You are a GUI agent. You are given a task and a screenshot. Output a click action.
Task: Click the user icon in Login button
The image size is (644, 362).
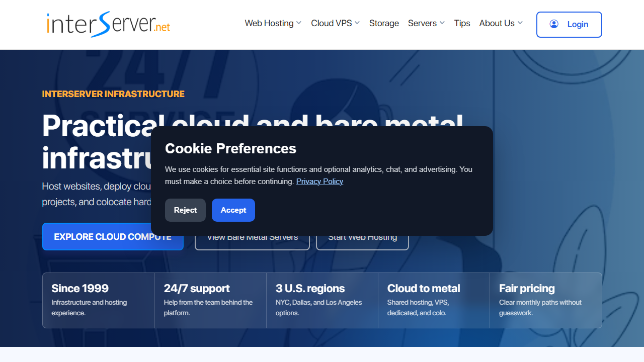pos(554,24)
